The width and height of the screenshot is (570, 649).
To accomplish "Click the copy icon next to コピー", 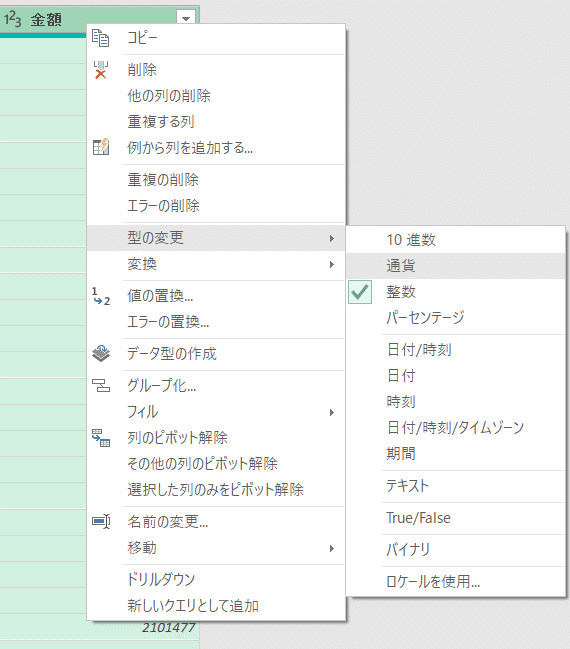I will click(x=101, y=38).
